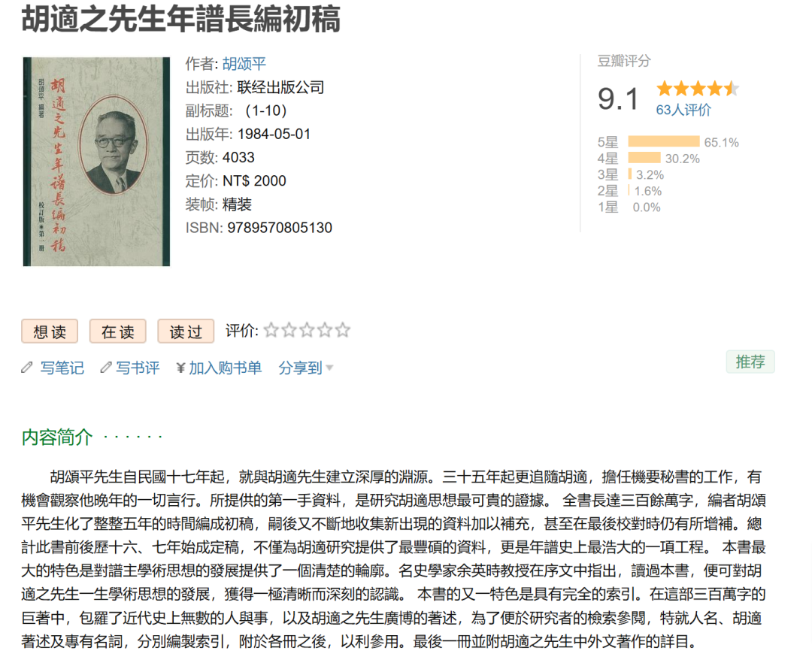Open the 63人评价 ratings link

[683, 110]
